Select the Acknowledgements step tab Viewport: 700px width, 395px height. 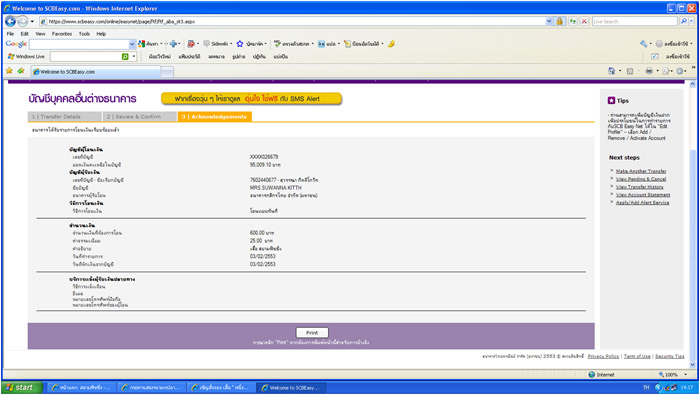point(215,116)
